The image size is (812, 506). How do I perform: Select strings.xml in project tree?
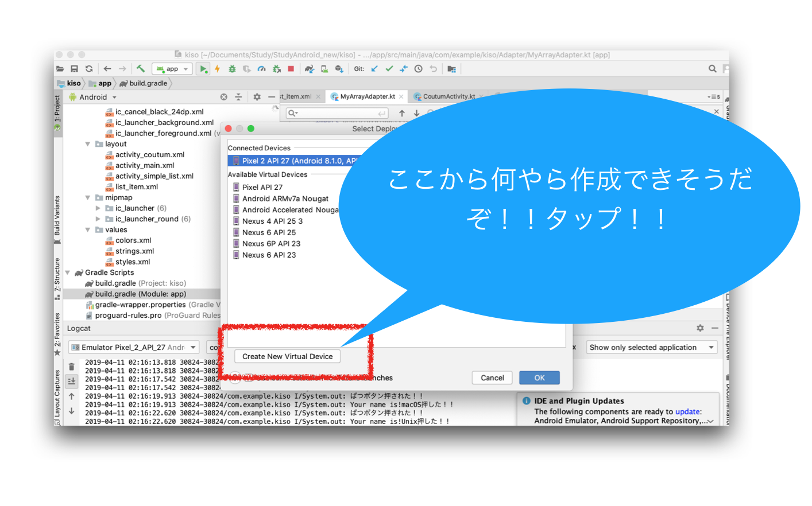(134, 251)
